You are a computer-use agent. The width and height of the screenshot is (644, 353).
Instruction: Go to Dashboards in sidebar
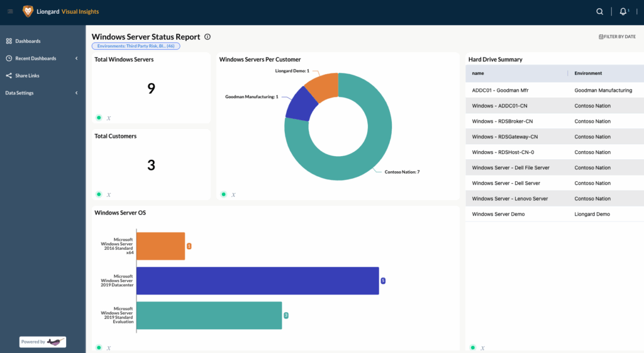[28, 41]
